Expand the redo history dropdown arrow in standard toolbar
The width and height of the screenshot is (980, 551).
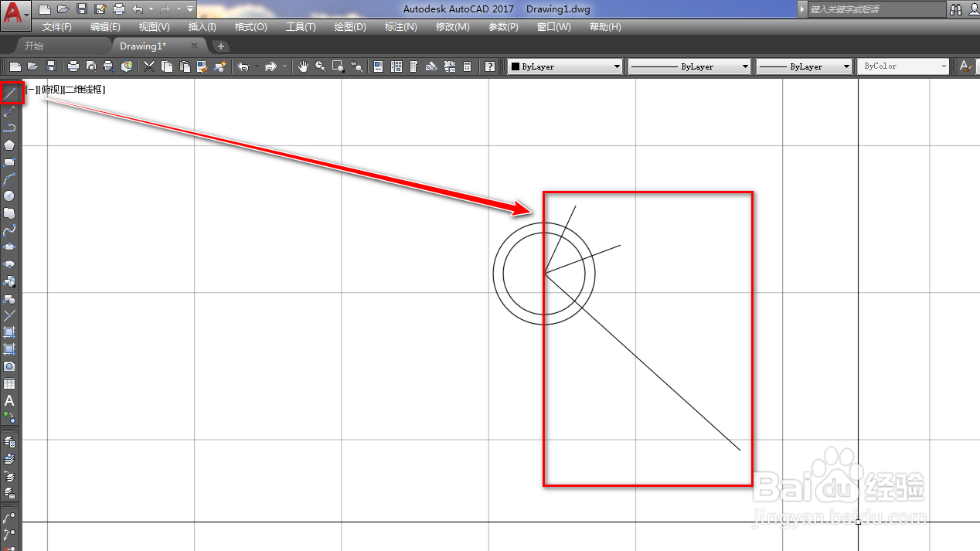coord(285,66)
